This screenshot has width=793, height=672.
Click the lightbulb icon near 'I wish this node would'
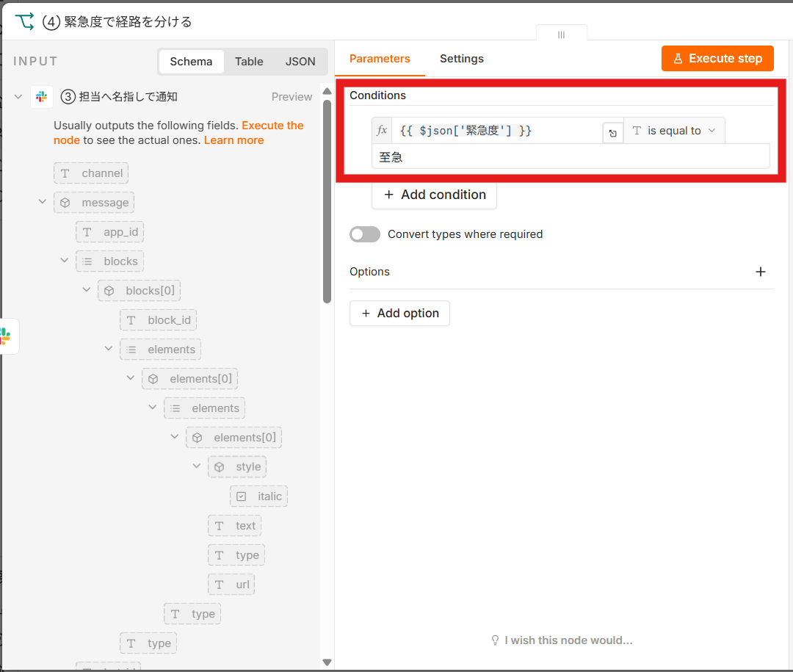pyautogui.click(x=495, y=640)
